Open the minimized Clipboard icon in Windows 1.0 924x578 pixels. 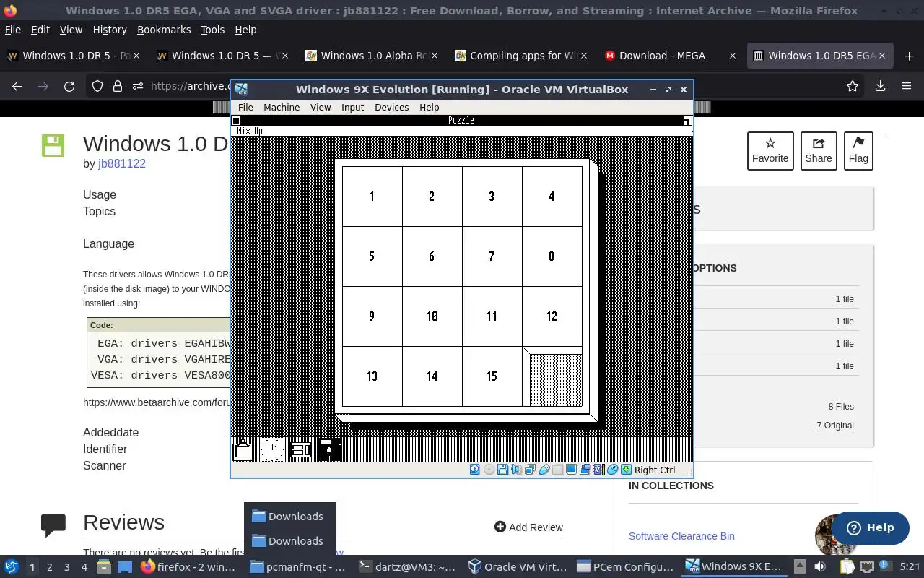pyautogui.click(x=243, y=449)
